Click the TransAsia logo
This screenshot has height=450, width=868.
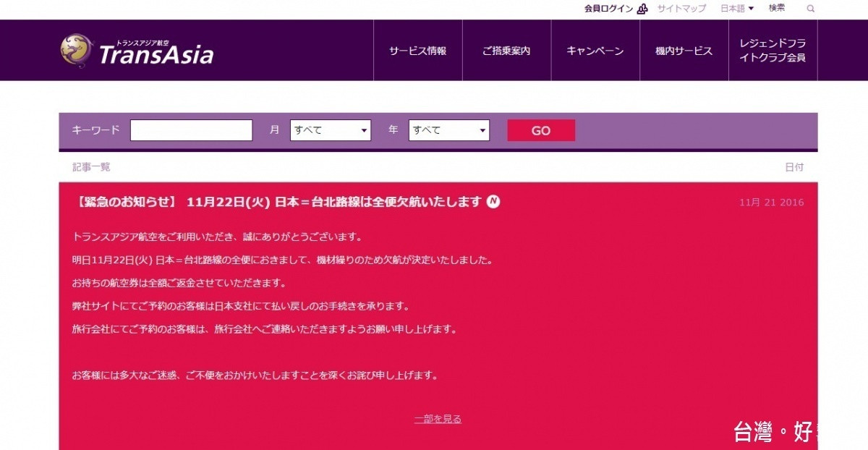pos(137,50)
